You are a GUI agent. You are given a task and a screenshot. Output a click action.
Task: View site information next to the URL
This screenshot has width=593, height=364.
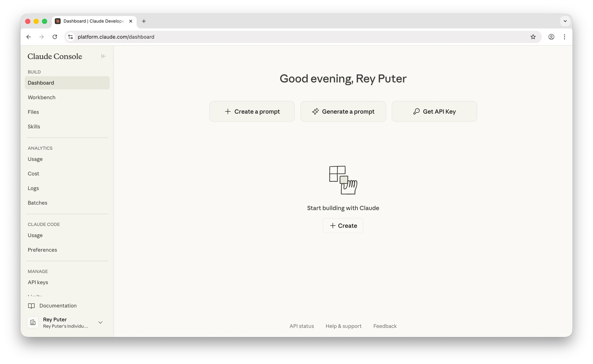pyautogui.click(x=70, y=37)
